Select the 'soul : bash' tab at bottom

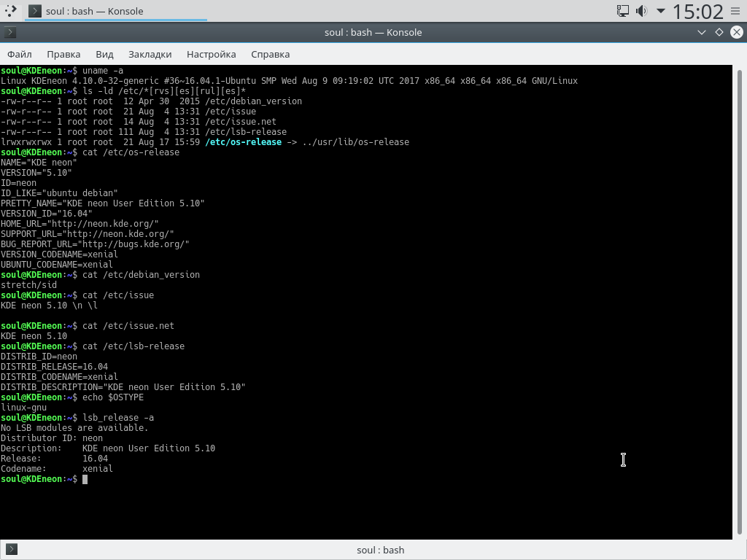[380, 550]
